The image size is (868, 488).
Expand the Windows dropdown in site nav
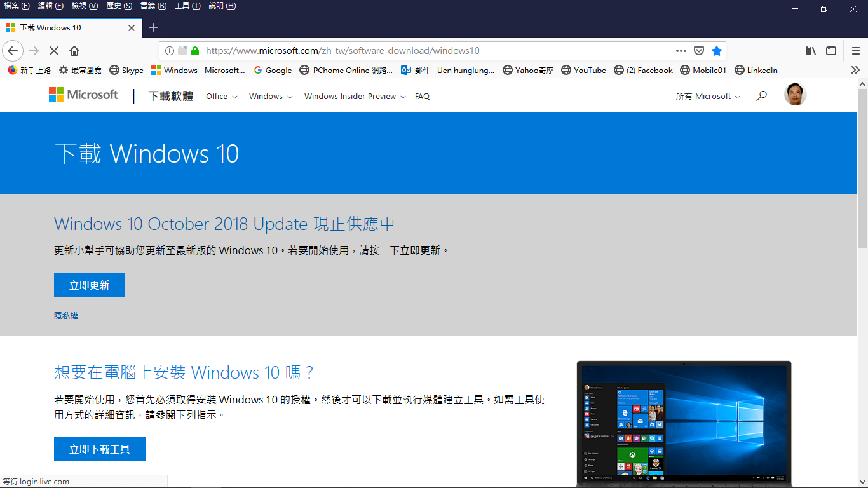coord(271,97)
